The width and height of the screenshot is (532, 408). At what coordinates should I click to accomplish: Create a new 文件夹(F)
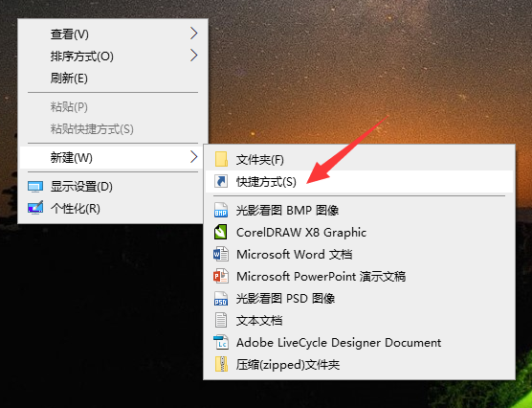(x=360, y=159)
